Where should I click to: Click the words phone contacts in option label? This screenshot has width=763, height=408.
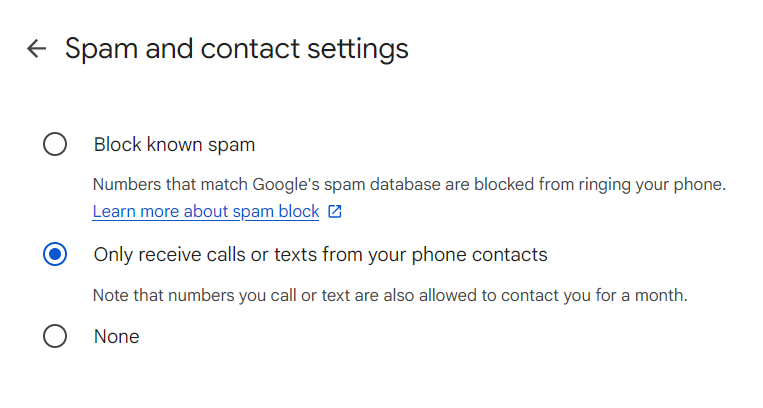[479, 255]
